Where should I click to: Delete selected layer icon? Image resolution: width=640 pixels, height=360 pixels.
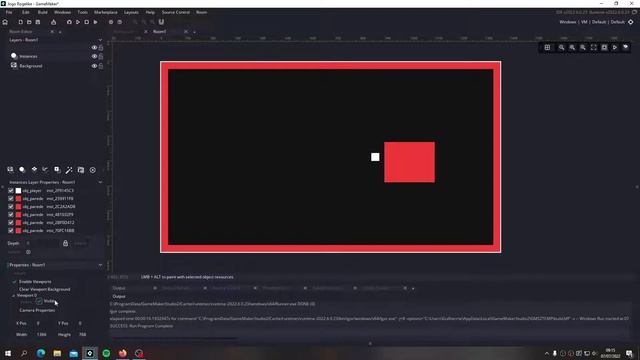[x=93, y=170]
